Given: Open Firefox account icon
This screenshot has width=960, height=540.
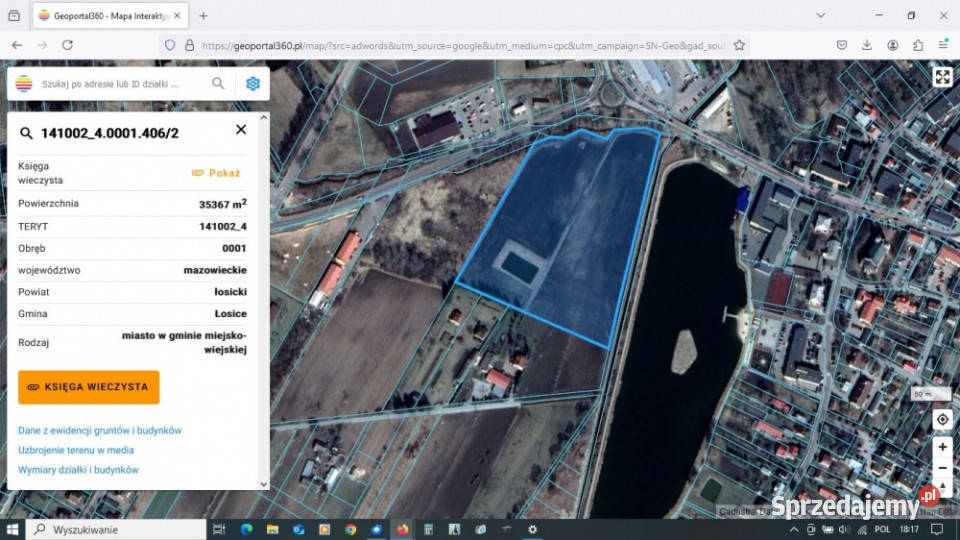Looking at the screenshot, I should (893, 45).
